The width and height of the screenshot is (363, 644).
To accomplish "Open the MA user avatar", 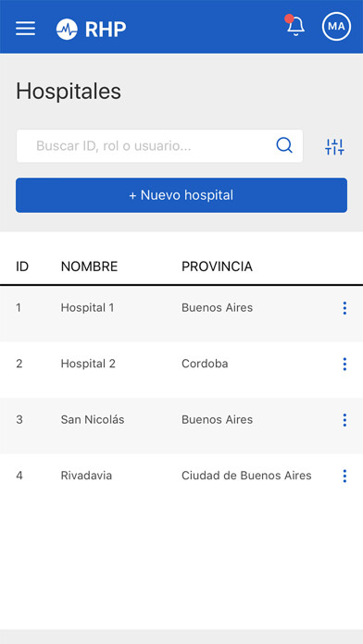I will tap(336, 26).
